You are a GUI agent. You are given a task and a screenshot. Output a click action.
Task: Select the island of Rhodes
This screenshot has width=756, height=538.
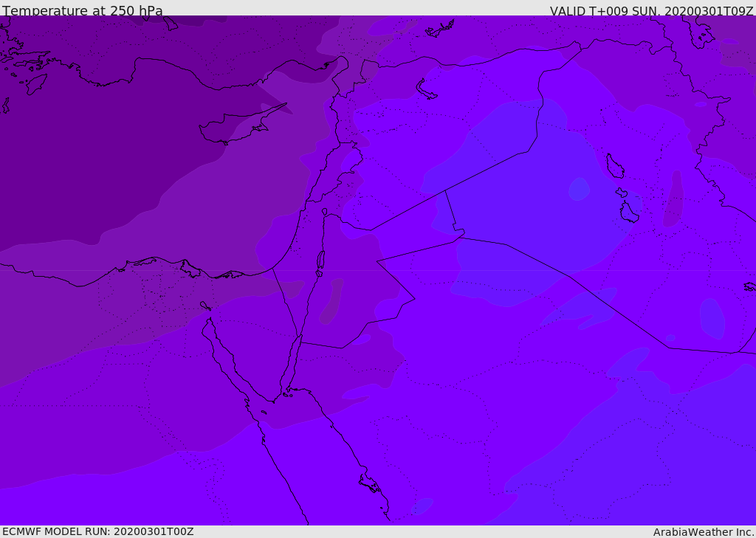35,84
